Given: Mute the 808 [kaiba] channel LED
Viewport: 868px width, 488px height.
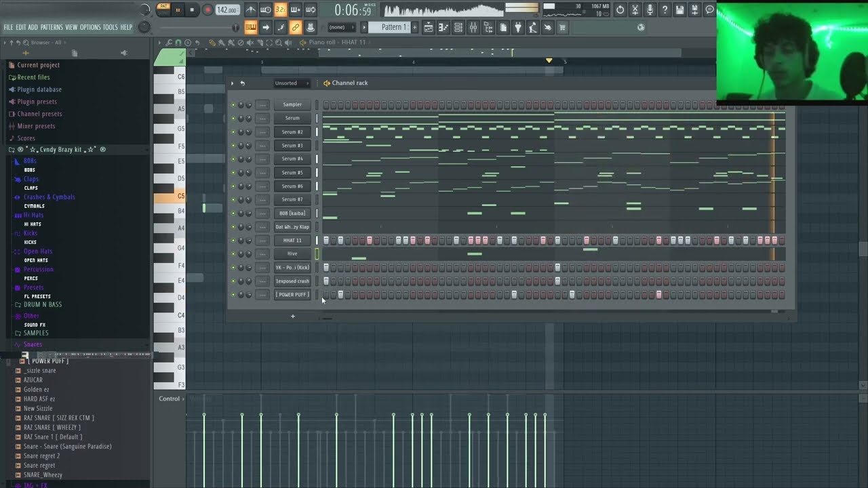Looking at the screenshot, I should point(233,213).
